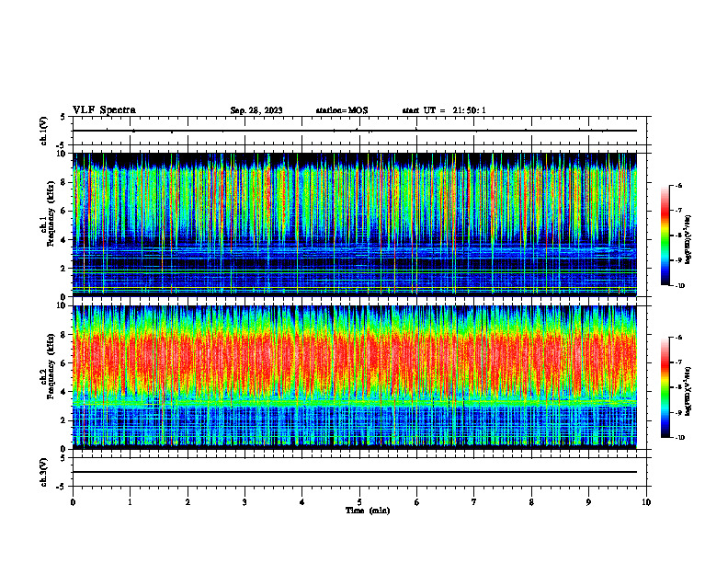Click the "station=MOS" header label
Screen dimensions: 728x563
point(342,110)
